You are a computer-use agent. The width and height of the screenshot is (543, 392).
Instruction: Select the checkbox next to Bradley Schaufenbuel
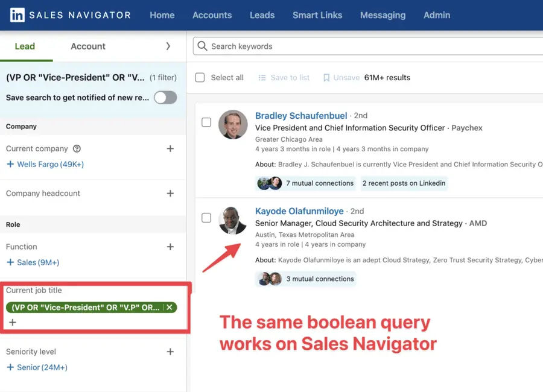[206, 122]
